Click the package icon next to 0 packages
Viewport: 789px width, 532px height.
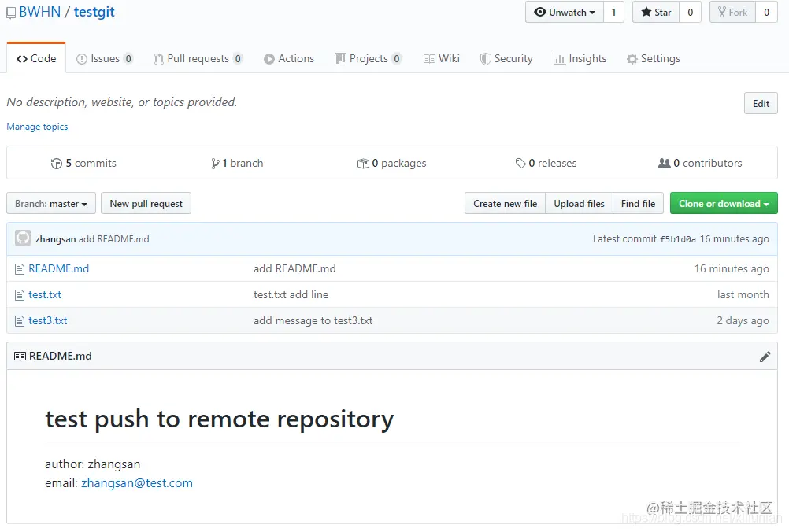[x=363, y=164]
